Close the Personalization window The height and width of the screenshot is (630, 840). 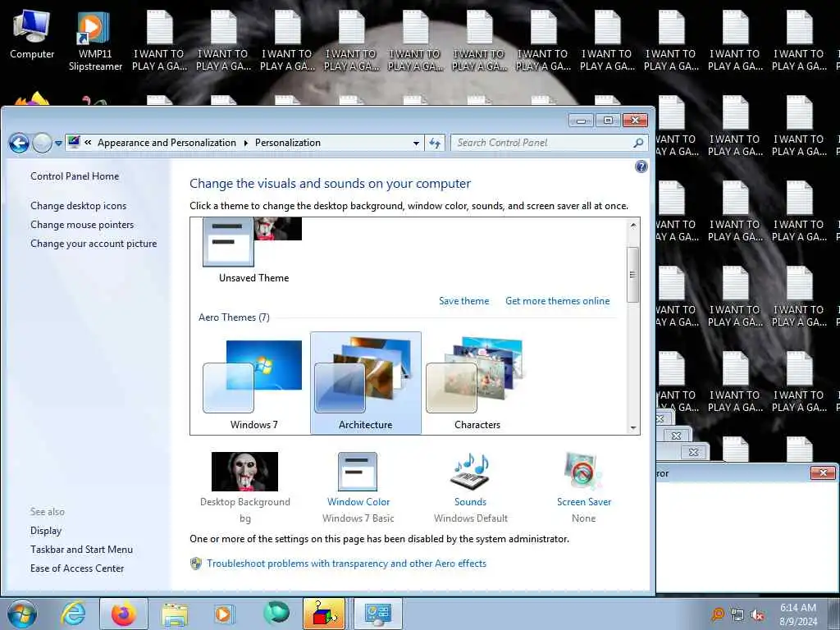tap(635, 121)
